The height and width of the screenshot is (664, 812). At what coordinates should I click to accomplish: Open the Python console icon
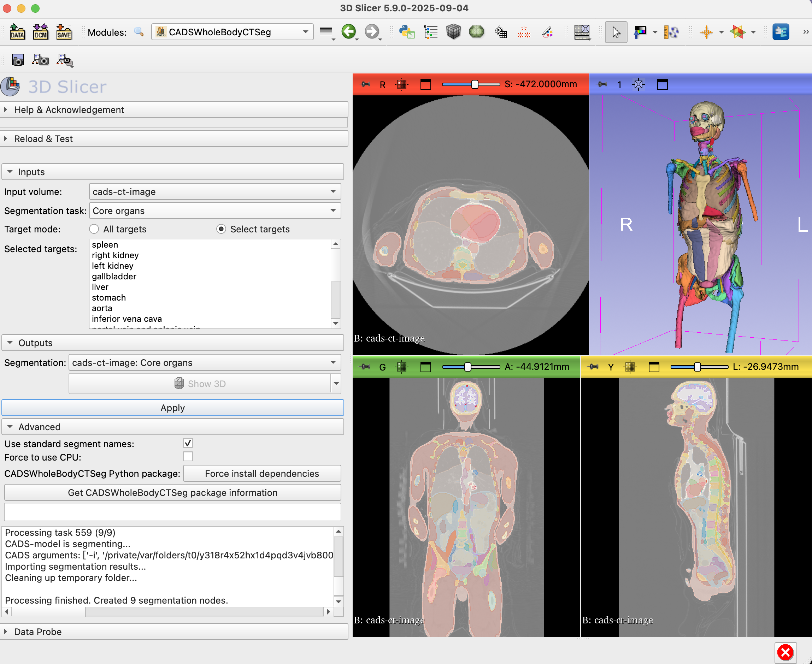(x=407, y=32)
